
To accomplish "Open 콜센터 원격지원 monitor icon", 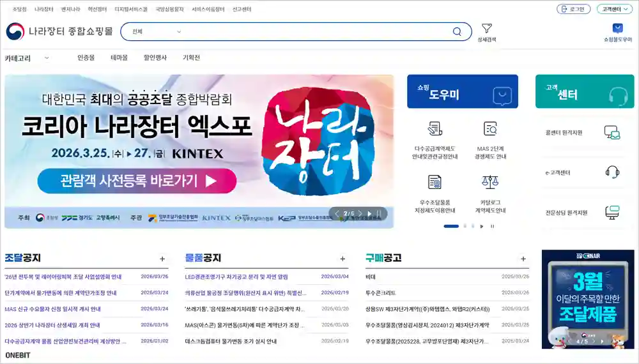I will pos(612,133).
